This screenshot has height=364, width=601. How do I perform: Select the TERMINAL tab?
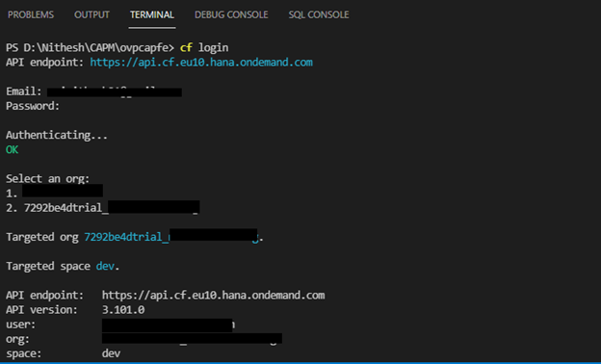[152, 14]
